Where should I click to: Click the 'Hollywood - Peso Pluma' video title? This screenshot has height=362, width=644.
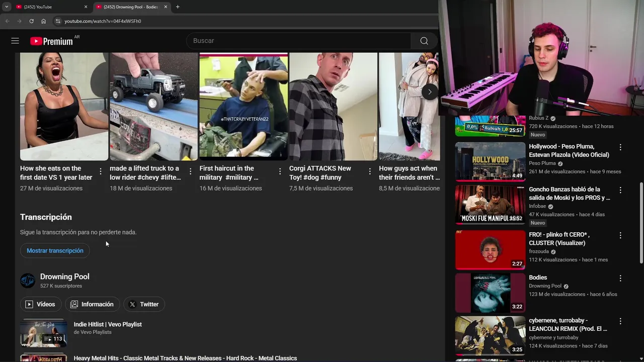[x=569, y=150]
